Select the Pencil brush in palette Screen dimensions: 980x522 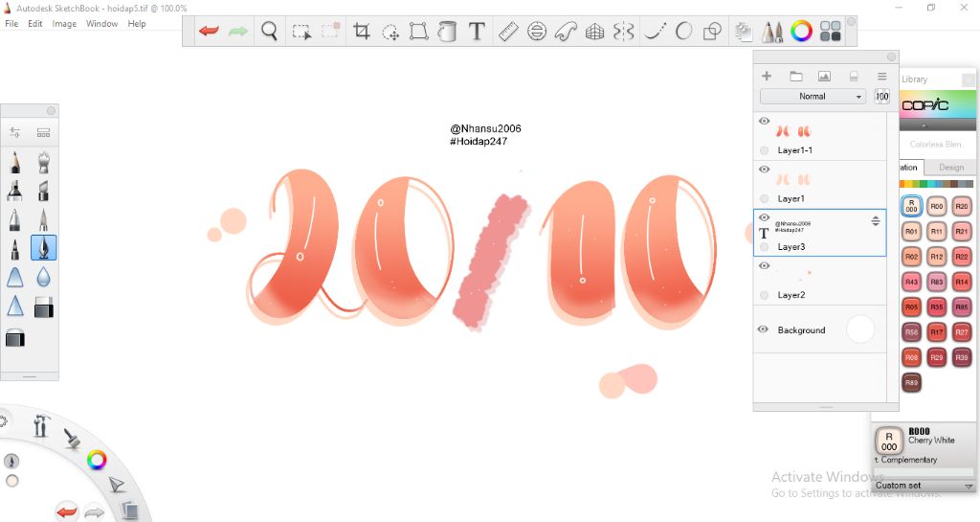coord(15,162)
